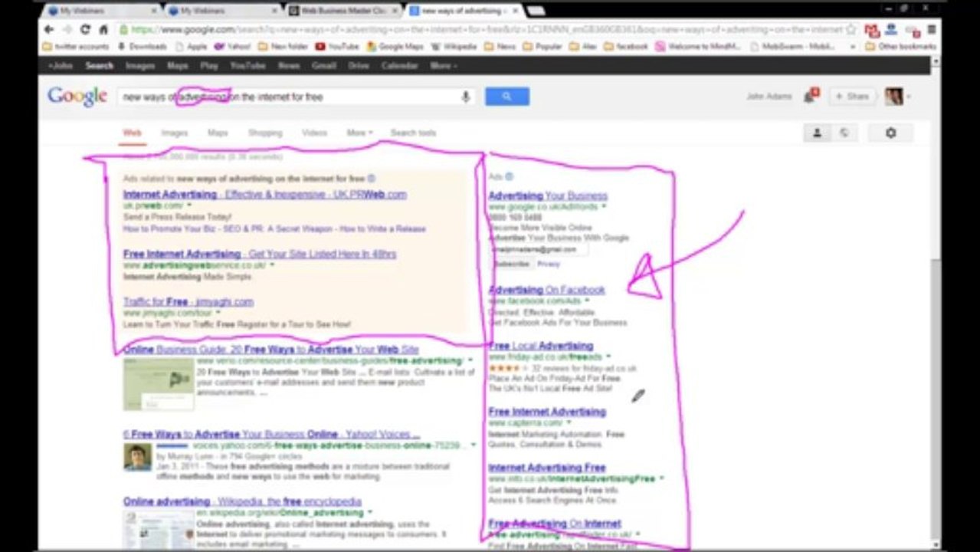Screen dimensions: 980x552
Task: Click the blue Google search button
Action: click(x=506, y=97)
